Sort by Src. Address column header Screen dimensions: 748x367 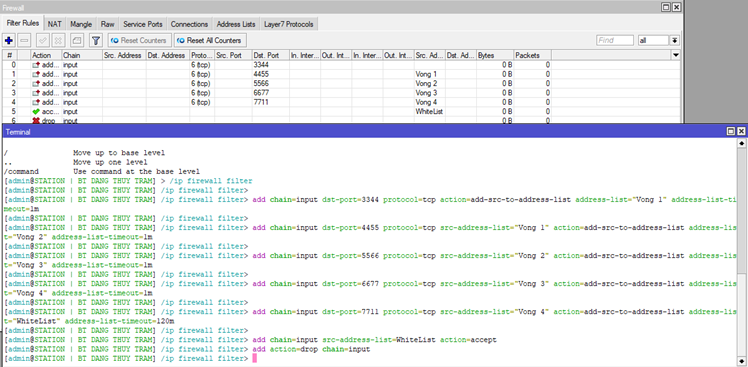point(124,55)
